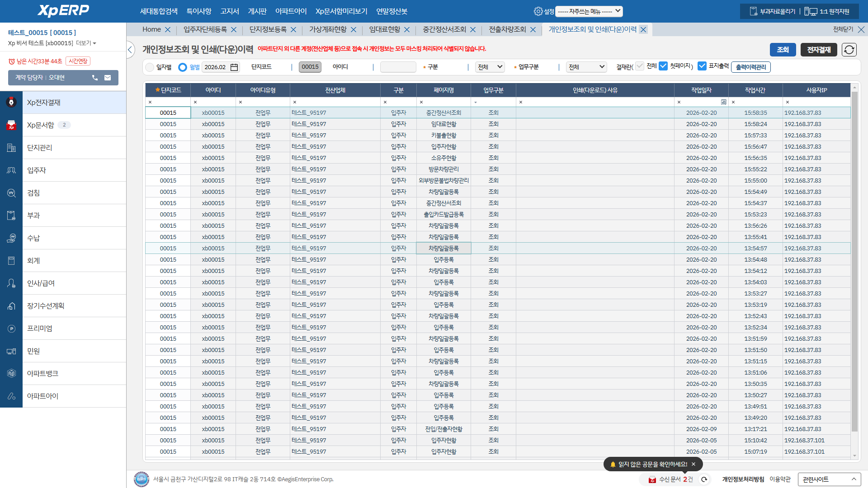Image resolution: width=868 pixels, height=488 pixels.
Task: Open the 자주쓰는 메뉴 dropdown
Action: 589,11
